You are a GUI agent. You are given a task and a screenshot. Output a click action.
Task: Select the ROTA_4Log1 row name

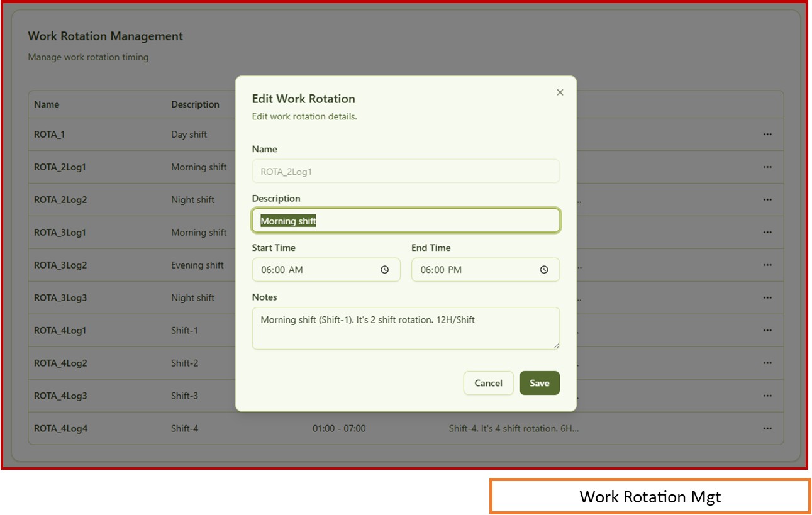coord(60,330)
